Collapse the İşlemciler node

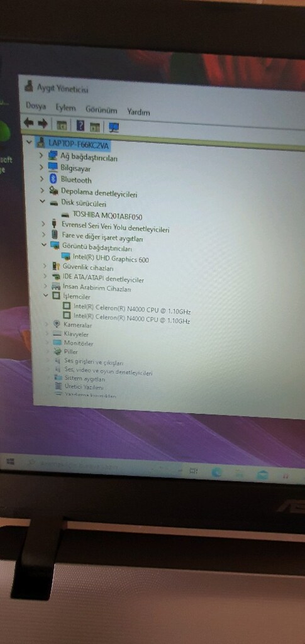pos(45,296)
